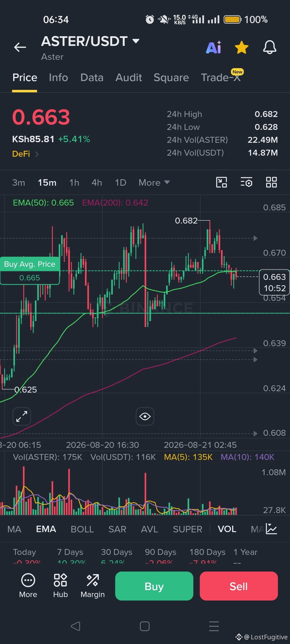
Task: View the 30 Days performance
Action: (x=117, y=556)
